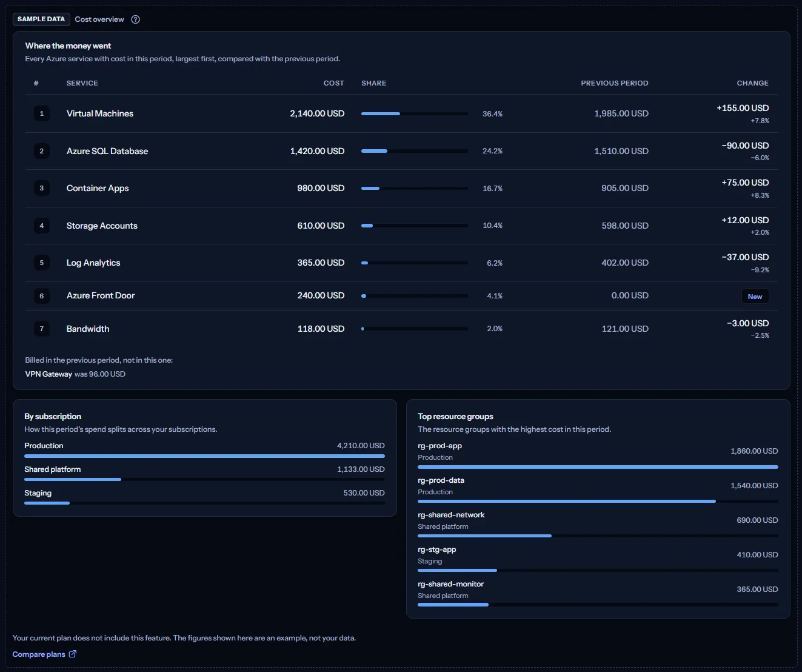This screenshot has height=672, width=802.
Task: Click the 4,210.00 USD Production amount
Action: (361, 446)
